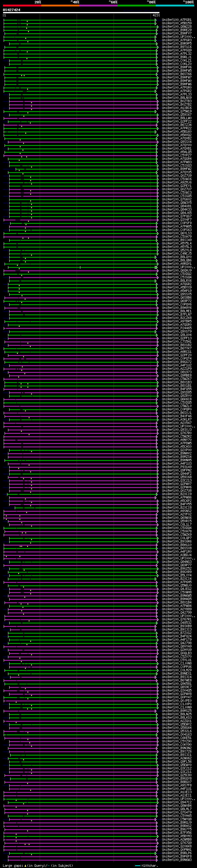This screenshot has height=868, width=197.
Task: Select hit label UniRef100_B6TYK7
Action: coord(177,349)
